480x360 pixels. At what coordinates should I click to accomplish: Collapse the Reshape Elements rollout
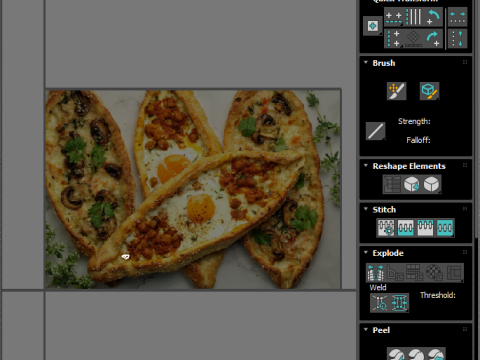tap(366, 166)
